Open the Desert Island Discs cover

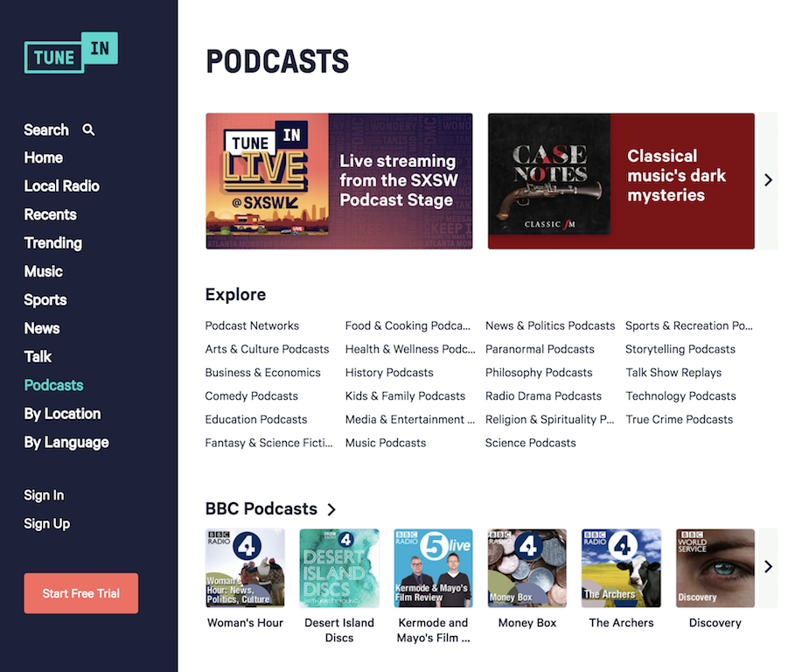(339, 568)
